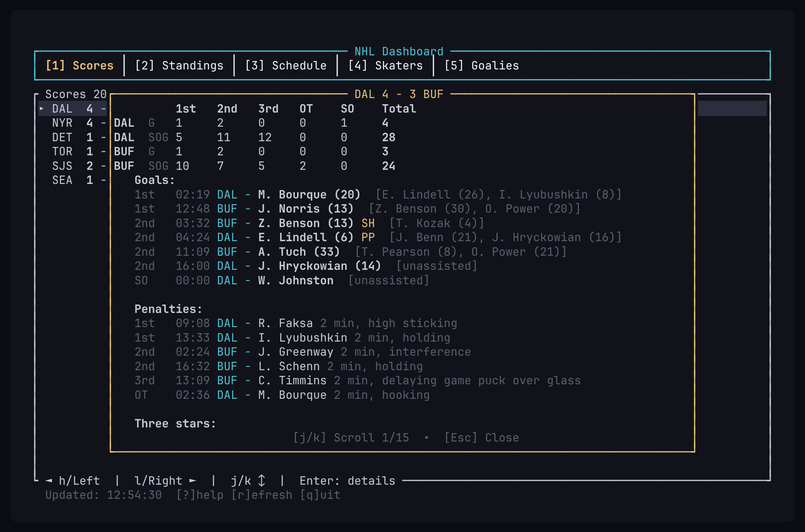This screenshot has height=532, width=805.
Task: Click DAL shots on goal total '28'
Action: tap(389, 137)
